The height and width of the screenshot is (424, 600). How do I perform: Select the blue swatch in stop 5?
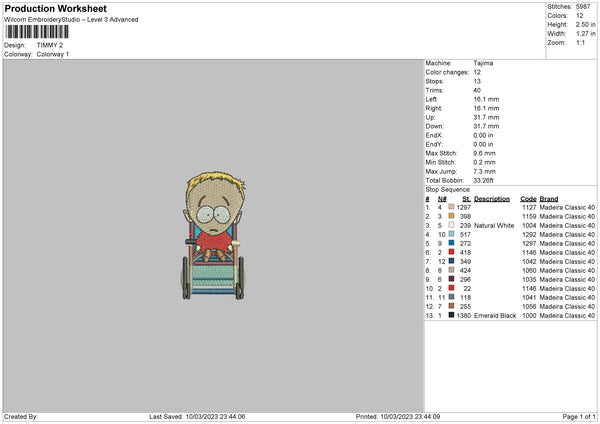tap(451, 243)
